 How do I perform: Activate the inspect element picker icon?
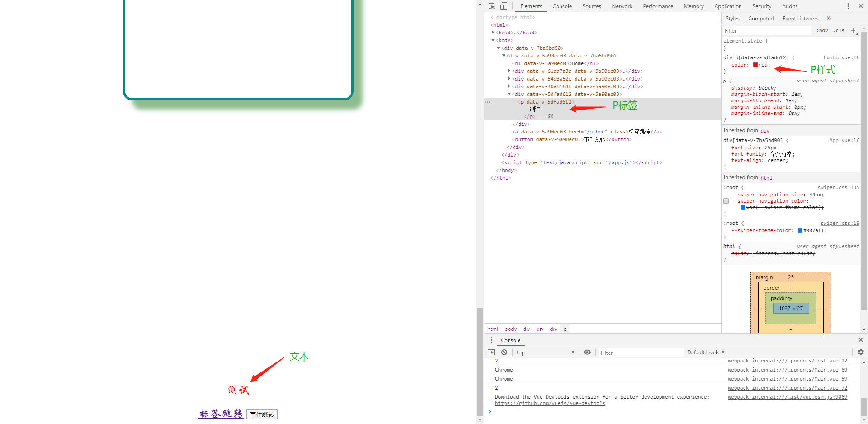point(492,6)
